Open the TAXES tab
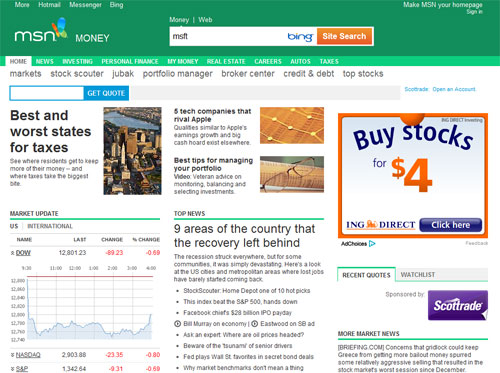This screenshot has height=373, width=500. (329, 61)
